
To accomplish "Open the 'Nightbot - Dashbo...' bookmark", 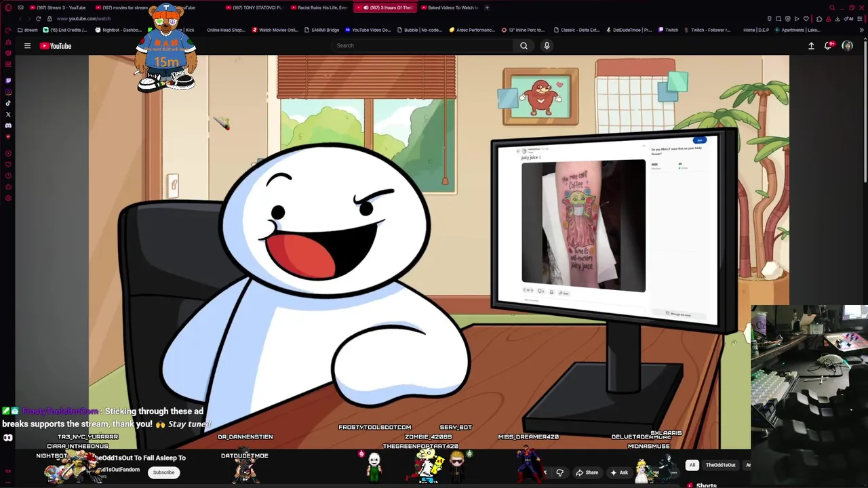I will click(119, 30).
